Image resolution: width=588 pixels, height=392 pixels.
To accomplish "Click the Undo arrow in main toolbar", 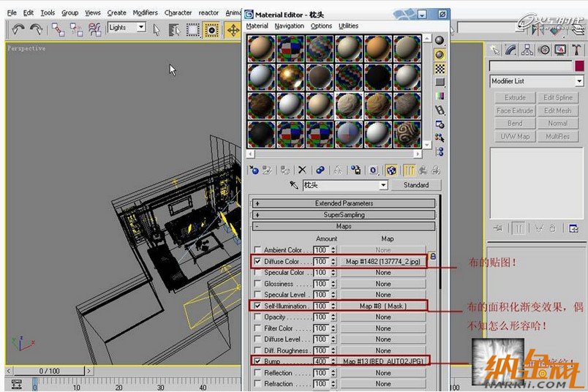I will pos(18,29).
